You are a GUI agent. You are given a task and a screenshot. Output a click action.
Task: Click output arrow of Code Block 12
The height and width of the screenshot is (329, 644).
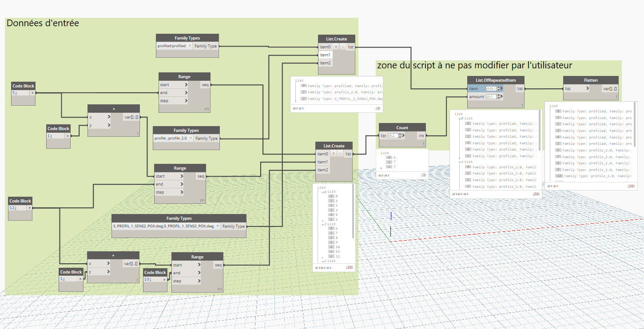click(29, 207)
